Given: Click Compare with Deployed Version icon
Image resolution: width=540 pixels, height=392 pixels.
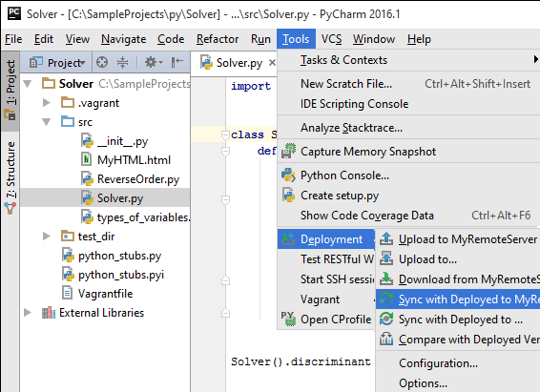Looking at the screenshot, I should point(386,340).
